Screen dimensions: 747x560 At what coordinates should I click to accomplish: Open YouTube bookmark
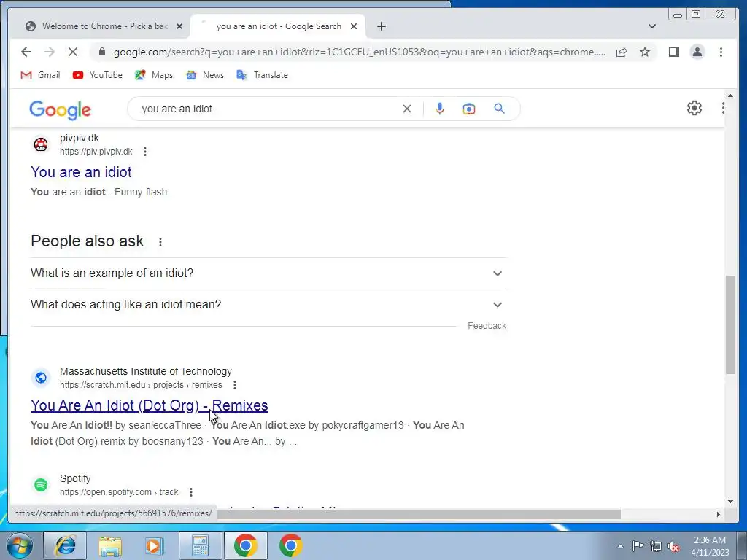point(98,75)
